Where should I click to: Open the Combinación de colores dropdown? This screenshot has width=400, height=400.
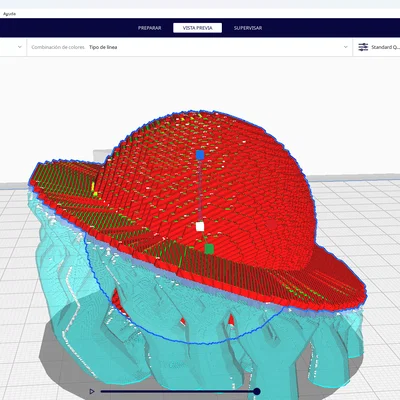(189, 47)
